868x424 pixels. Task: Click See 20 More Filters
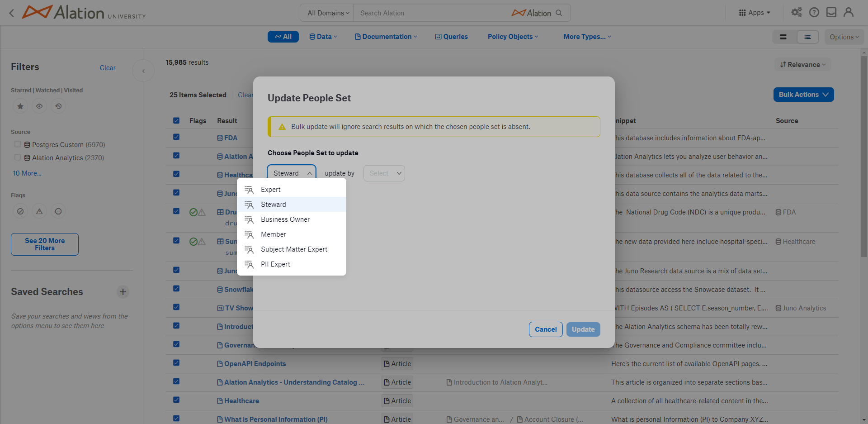(45, 244)
